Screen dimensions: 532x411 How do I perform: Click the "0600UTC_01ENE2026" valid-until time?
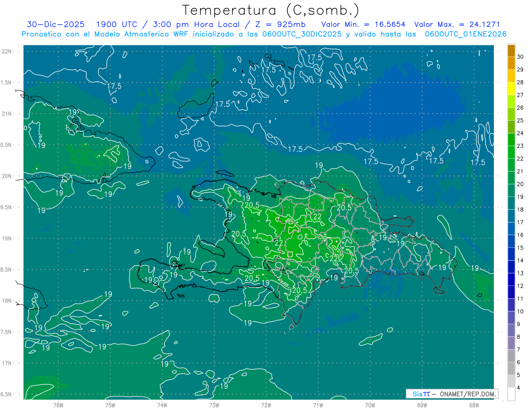tap(465, 34)
